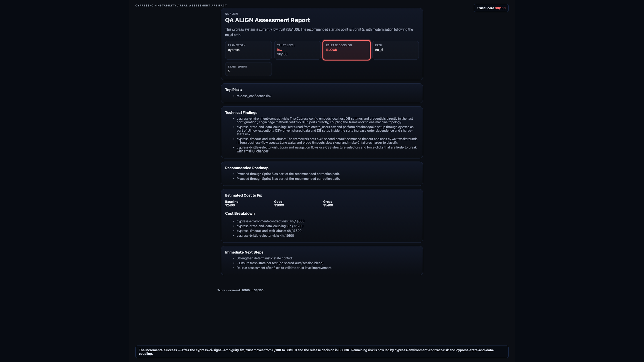Viewport: 644px width, 362px height.
Task: Click the Start Sprint 5 card
Action: pos(249,69)
